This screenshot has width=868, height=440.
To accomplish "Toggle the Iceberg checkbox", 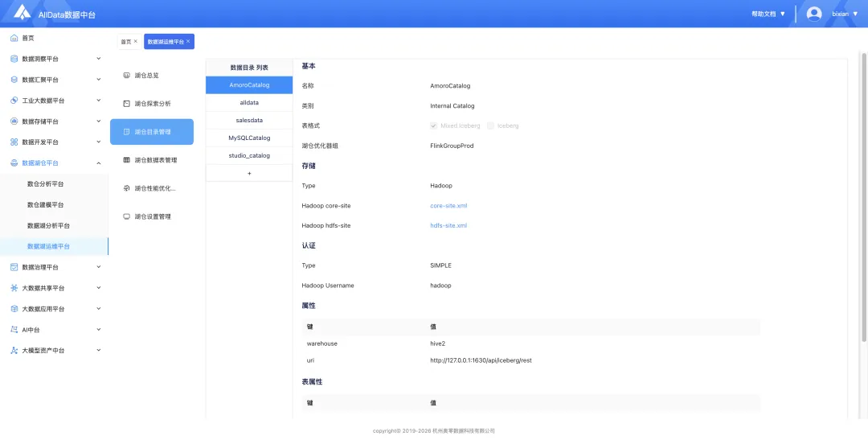I will tap(490, 125).
